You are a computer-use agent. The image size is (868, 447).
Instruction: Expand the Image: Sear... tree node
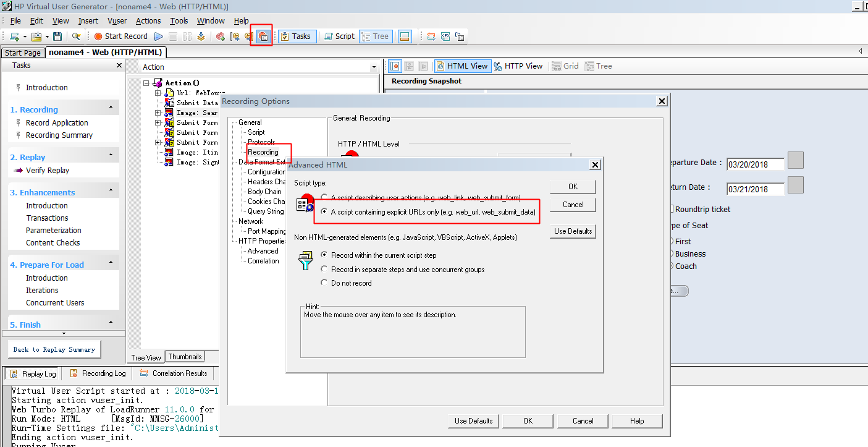pyautogui.click(x=158, y=113)
